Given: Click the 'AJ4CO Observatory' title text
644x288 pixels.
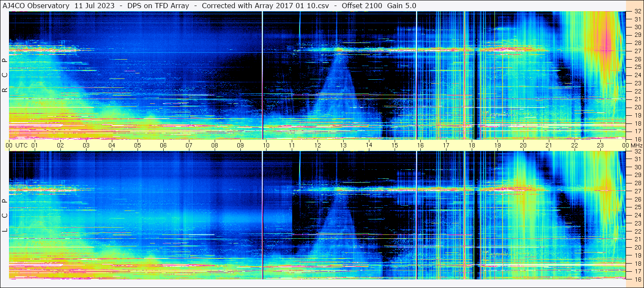Looking at the screenshot, I should coord(36,6).
